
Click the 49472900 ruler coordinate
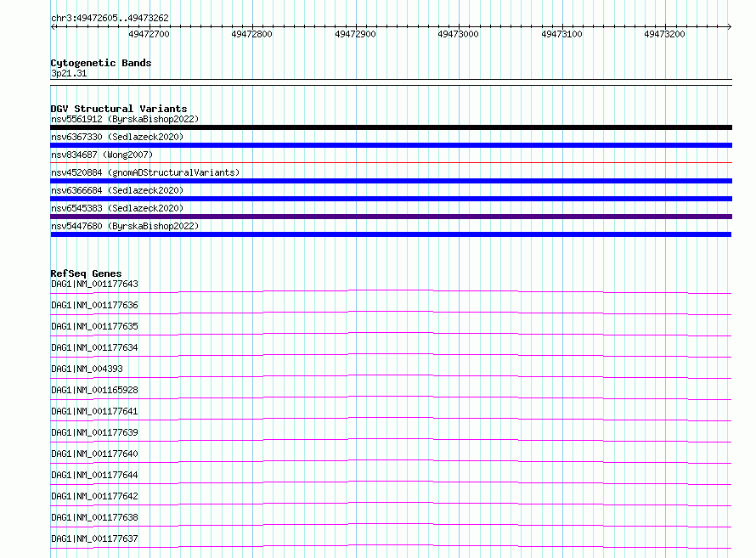pyautogui.click(x=355, y=34)
